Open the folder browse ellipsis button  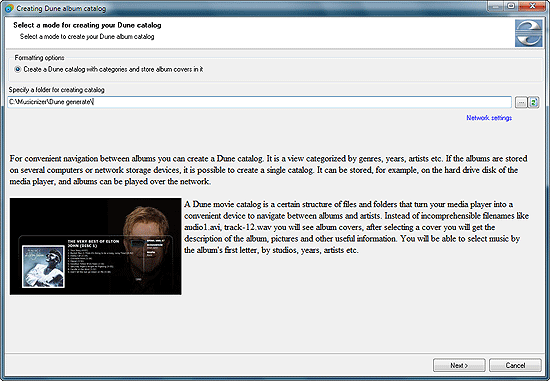(x=521, y=102)
